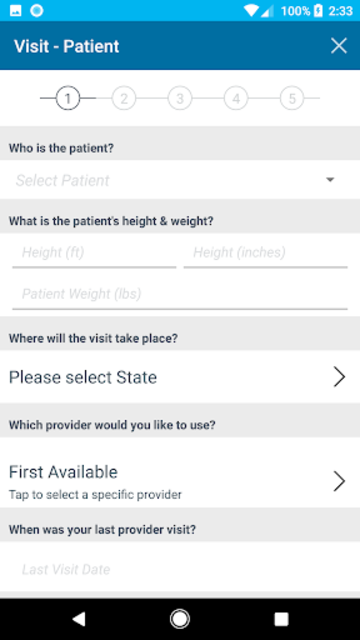Choose the First Available provider option
Viewport: 360px width, 640px height.
180,482
